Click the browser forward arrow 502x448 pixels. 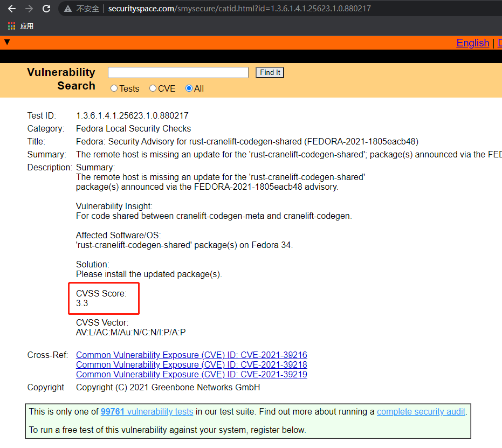click(29, 9)
